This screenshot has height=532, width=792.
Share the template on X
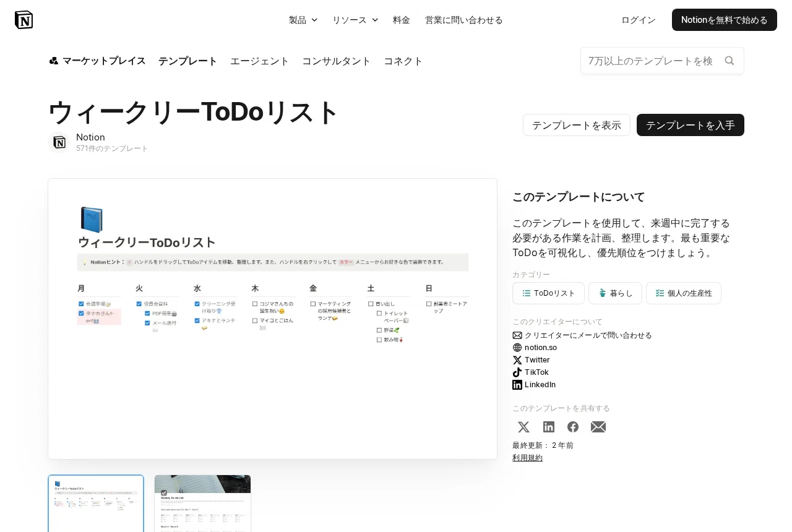tap(523, 427)
